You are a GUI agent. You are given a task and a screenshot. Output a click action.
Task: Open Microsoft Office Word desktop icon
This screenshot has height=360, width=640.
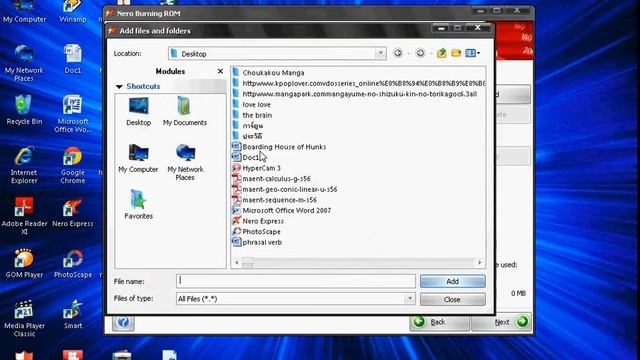(x=73, y=114)
